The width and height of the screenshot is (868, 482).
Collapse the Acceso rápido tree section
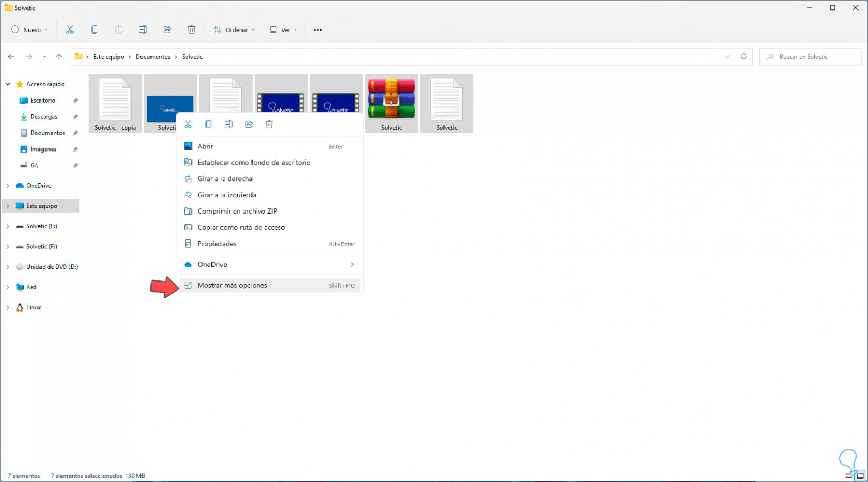8,84
